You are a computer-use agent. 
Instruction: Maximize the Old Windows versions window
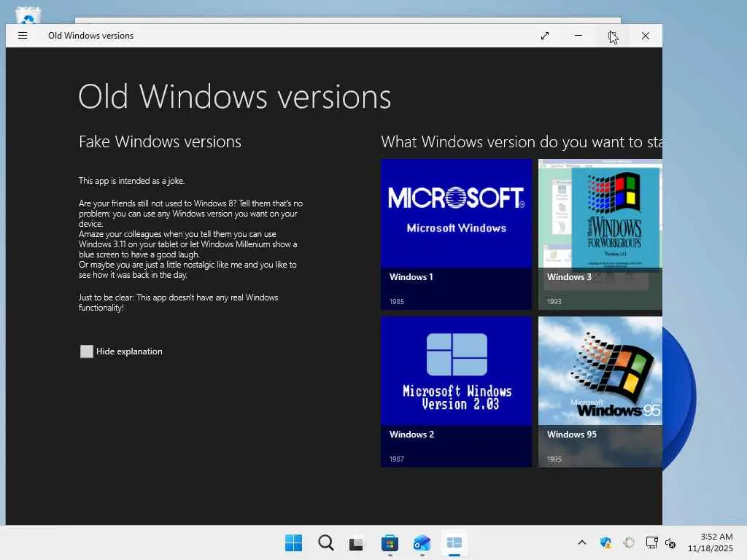click(x=612, y=36)
